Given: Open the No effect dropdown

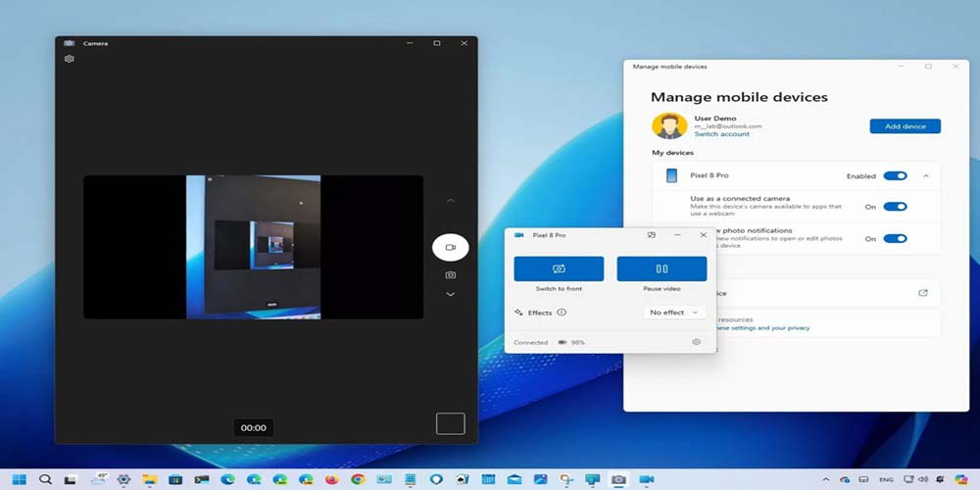Looking at the screenshot, I should [x=674, y=313].
